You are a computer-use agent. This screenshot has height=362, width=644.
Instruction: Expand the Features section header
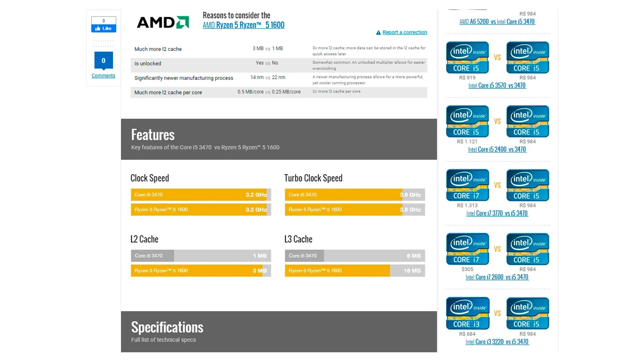click(153, 134)
